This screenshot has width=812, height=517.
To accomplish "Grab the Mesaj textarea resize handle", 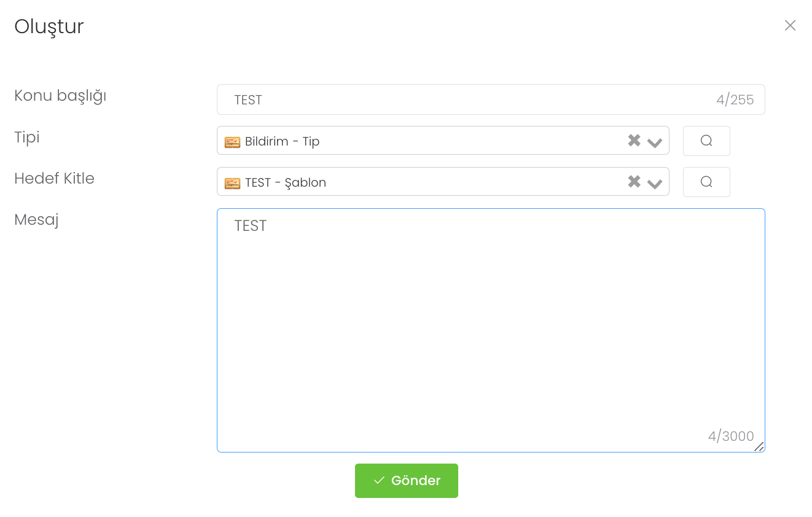I will tap(759, 447).
